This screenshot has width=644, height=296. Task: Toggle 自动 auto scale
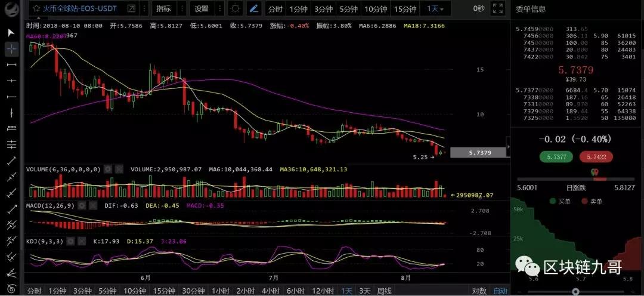tap(500, 291)
